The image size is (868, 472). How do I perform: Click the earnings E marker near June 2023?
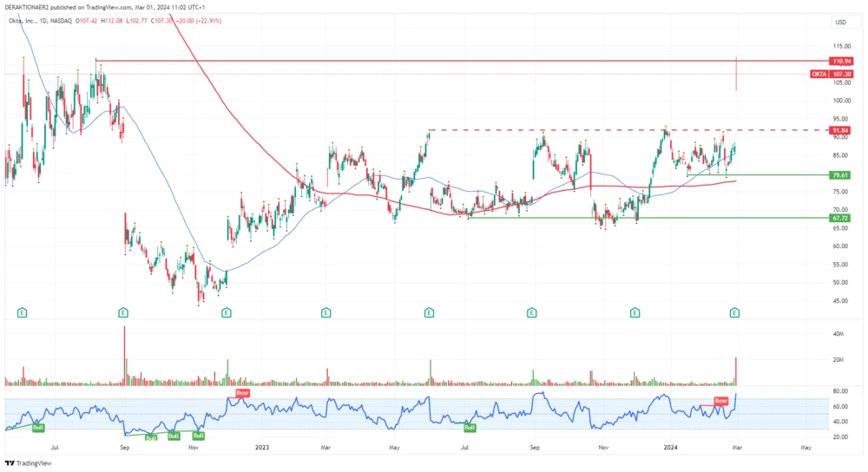click(x=429, y=312)
